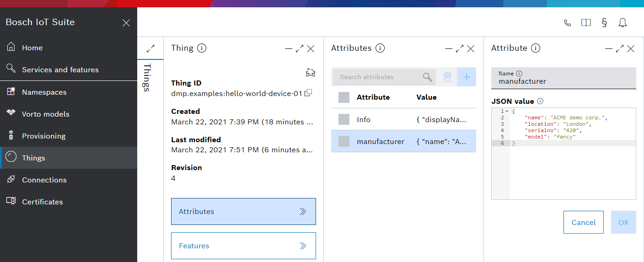Sort by the Attribute column header
This screenshot has height=262, width=644.
tap(373, 97)
